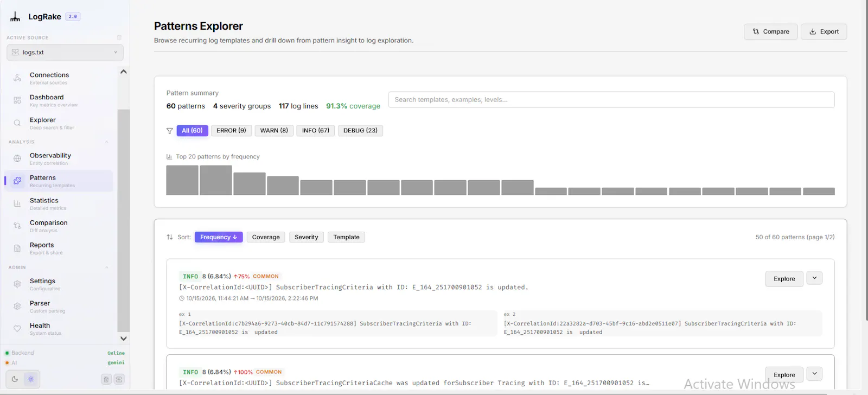
Task: Sort patterns by Coverage
Action: point(266,237)
